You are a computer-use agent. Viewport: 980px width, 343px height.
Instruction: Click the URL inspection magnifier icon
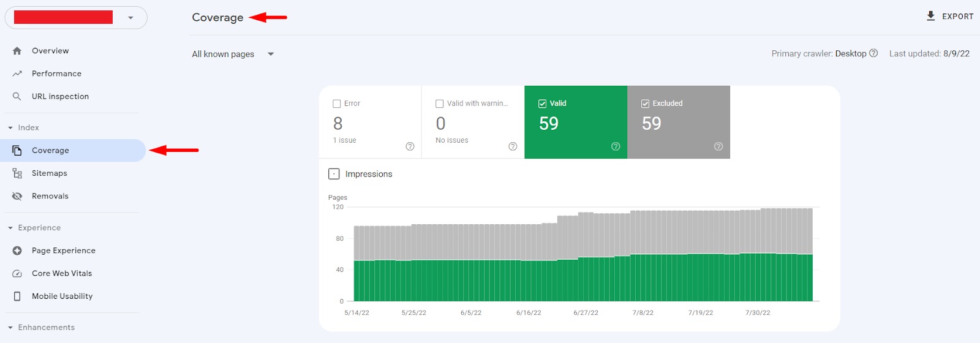[17, 96]
